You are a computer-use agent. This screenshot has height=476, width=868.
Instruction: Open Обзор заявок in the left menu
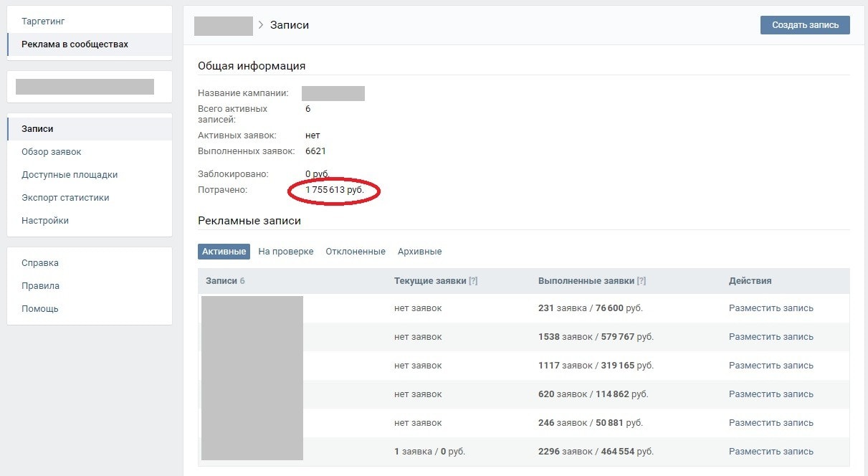(x=51, y=152)
